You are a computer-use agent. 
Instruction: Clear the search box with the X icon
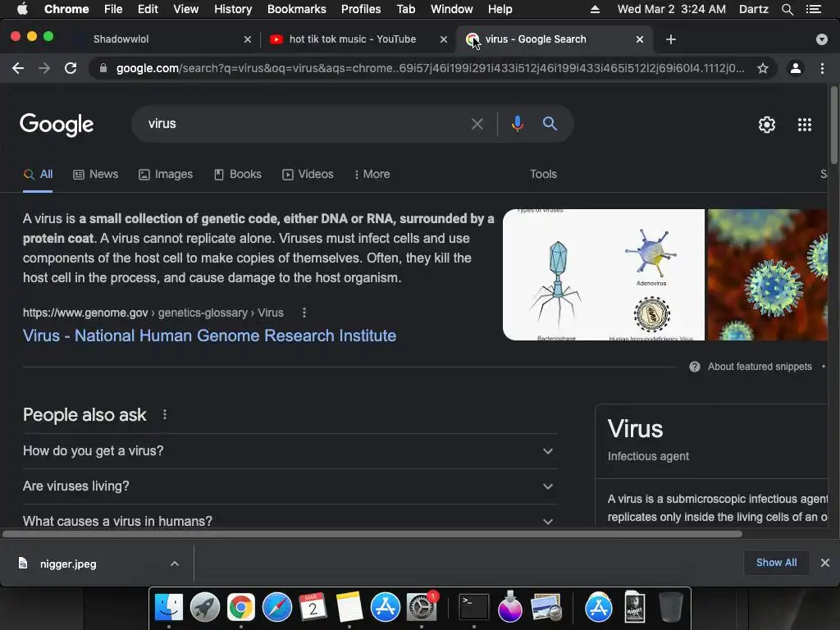coord(477,125)
